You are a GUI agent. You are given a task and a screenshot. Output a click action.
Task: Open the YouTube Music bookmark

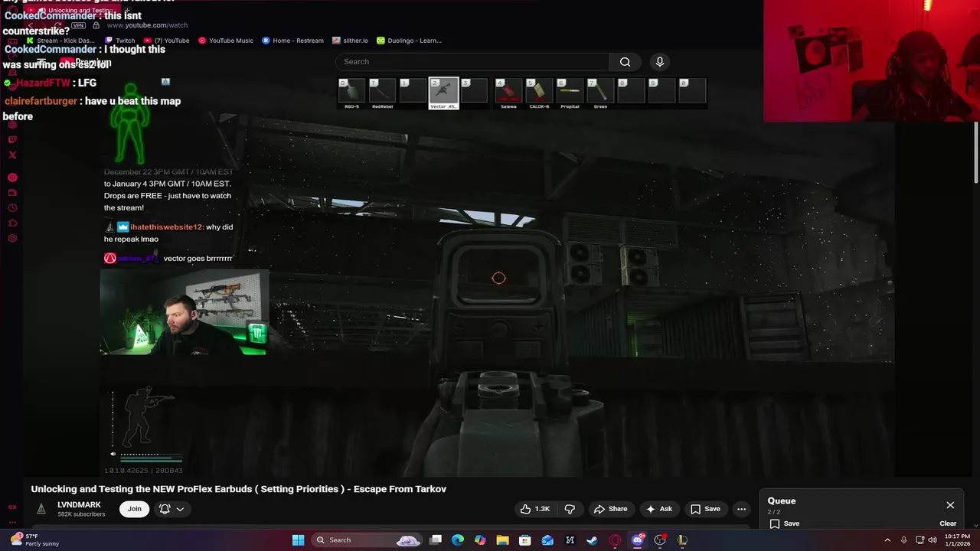click(226, 41)
